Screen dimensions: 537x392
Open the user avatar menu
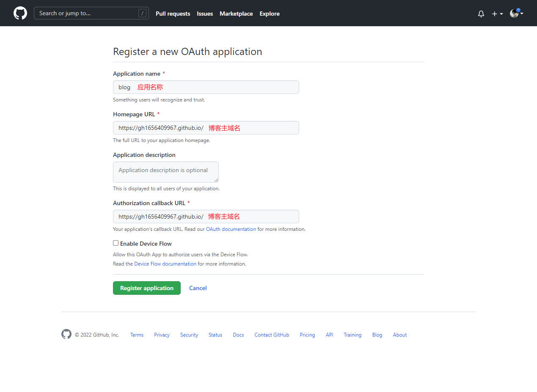(516, 14)
